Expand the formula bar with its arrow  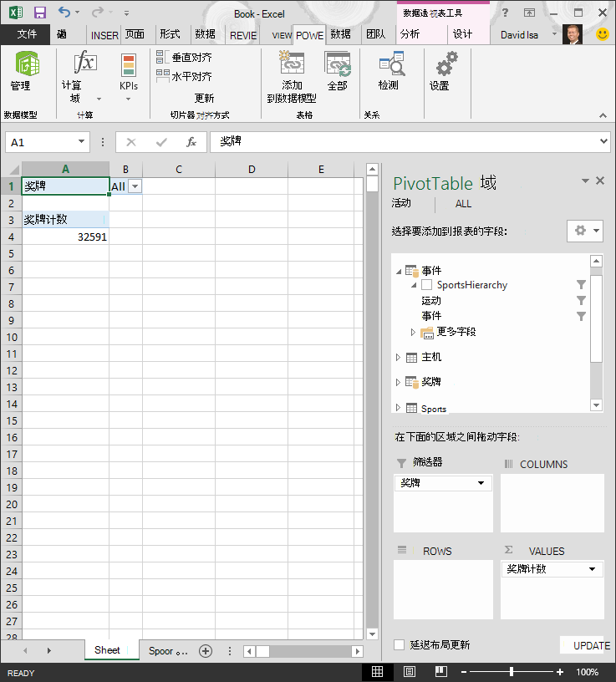603,141
